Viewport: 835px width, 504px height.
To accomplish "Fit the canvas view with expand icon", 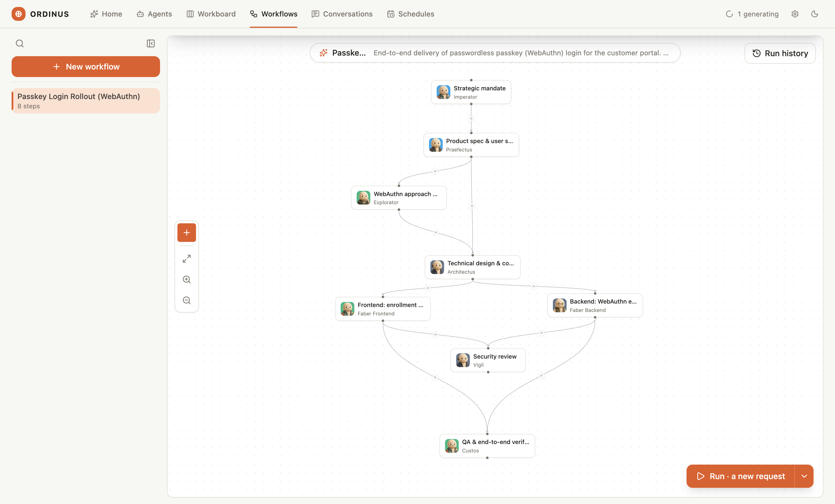I will tap(187, 259).
